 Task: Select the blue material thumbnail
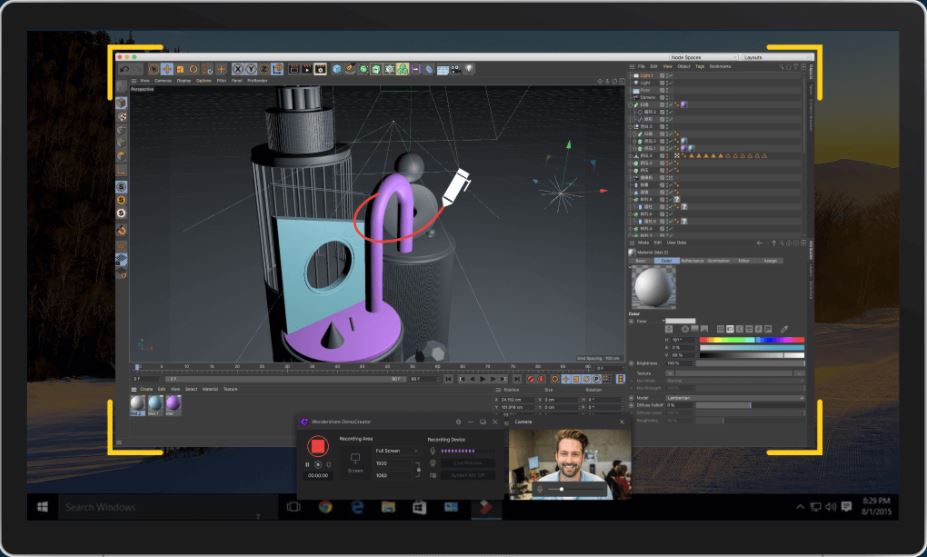[x=155, y=404]
